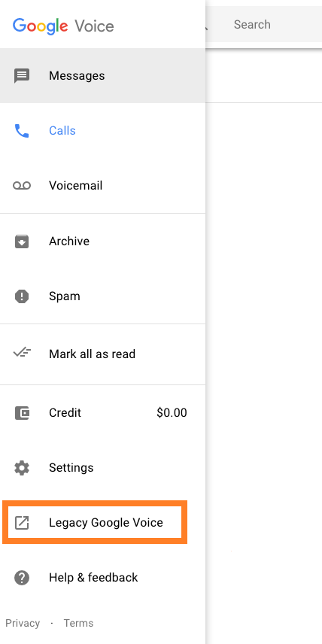Click the Help question mark icon
This screenshot has height=644, width=322.
[22, 578]
